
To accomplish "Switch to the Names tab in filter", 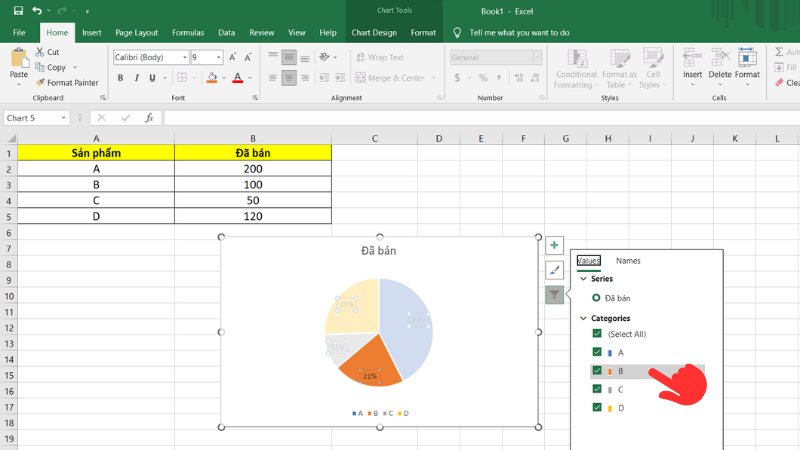I will point(628,261).
